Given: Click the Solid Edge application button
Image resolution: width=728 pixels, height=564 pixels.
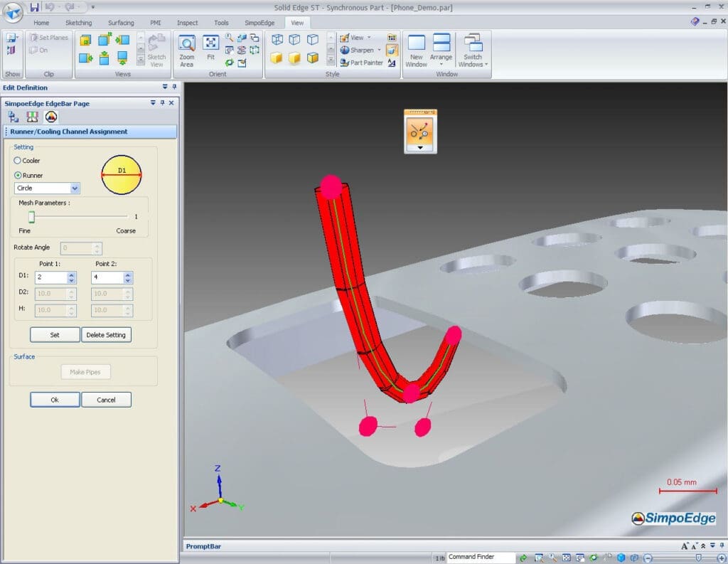Looking at the screenshot, I should point(13,13).
